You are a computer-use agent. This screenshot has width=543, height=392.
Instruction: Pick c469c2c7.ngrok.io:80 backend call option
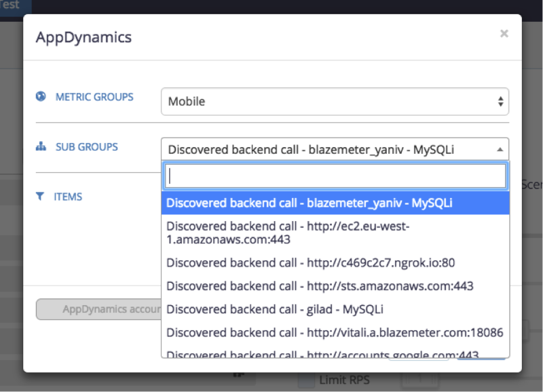(335, 263)
